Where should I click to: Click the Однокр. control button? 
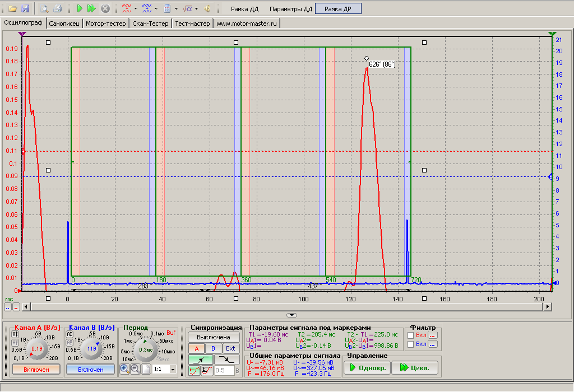(367, 367)
